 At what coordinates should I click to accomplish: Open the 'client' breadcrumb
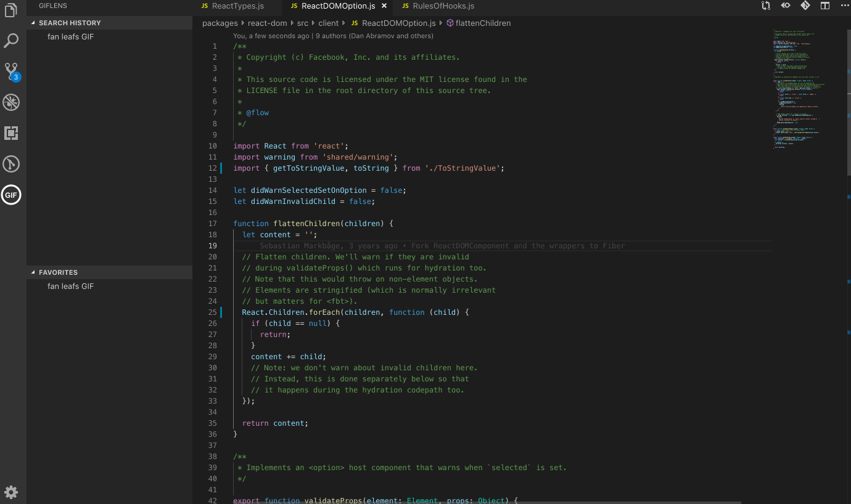(329, 23)
